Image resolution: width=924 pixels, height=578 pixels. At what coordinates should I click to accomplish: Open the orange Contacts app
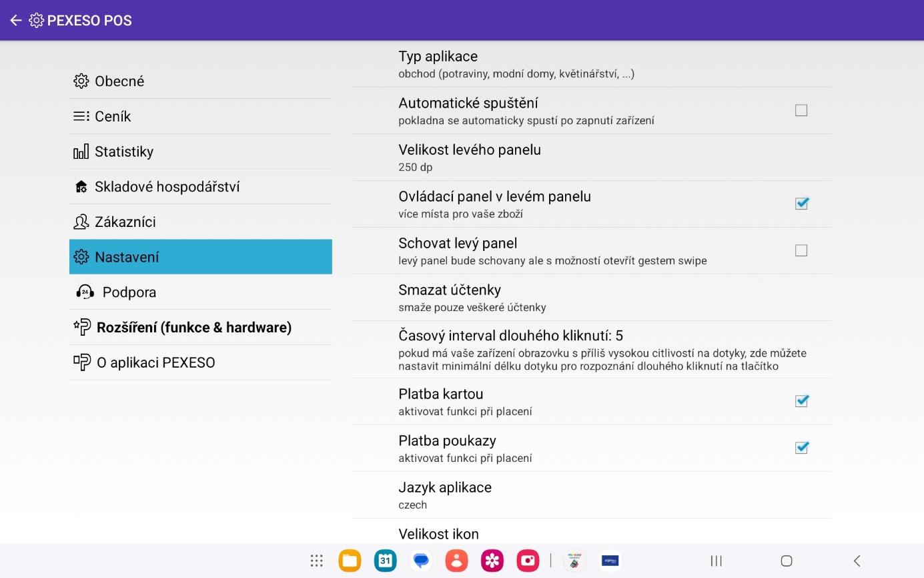[x=457, y=561]
